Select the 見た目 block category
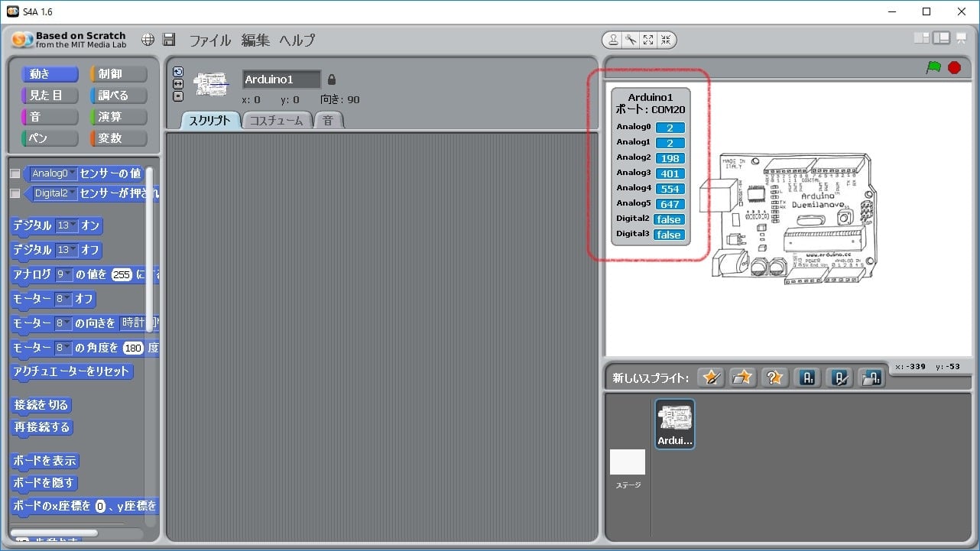Image resolution: width=980 pixels, height=551 pixels. click(50, 96)
